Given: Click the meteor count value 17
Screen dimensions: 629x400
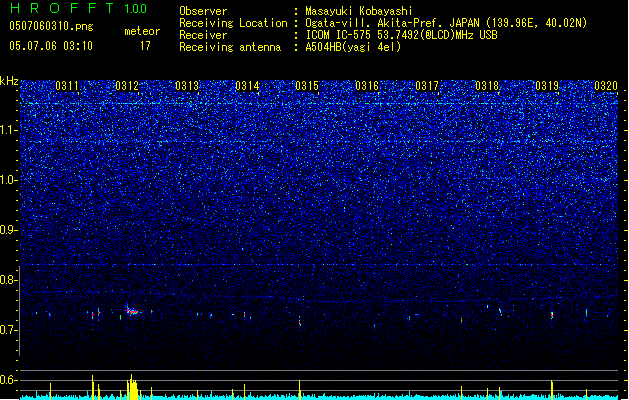Looking at the screenshot, I should point(145,46).
